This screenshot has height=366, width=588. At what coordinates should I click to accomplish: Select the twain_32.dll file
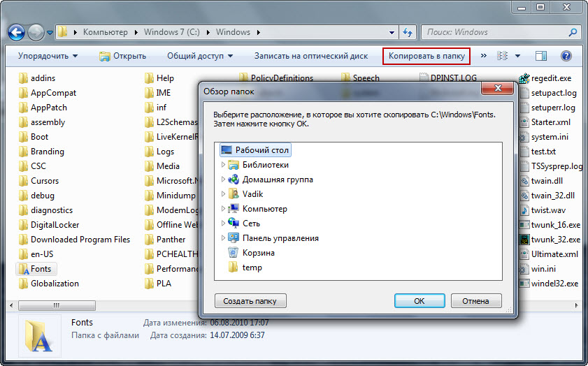point(547,196)
